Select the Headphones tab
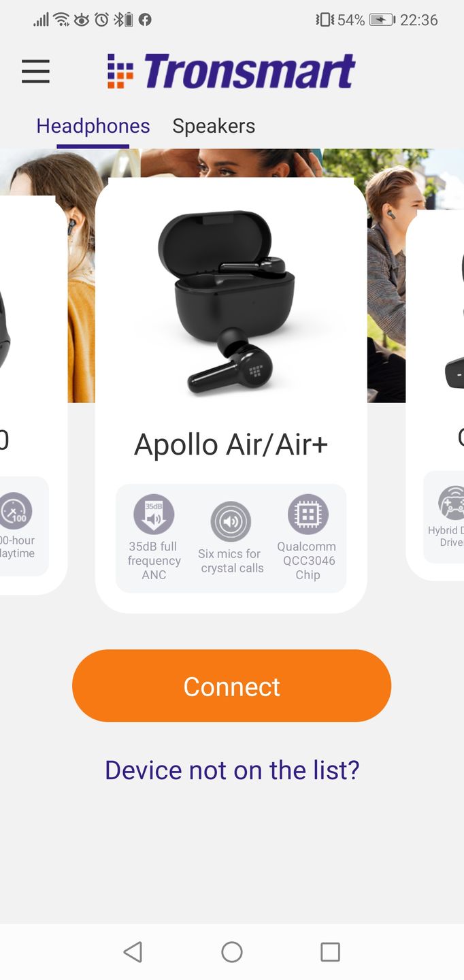This screenshot has height=980, width=464. pos(93,126)
